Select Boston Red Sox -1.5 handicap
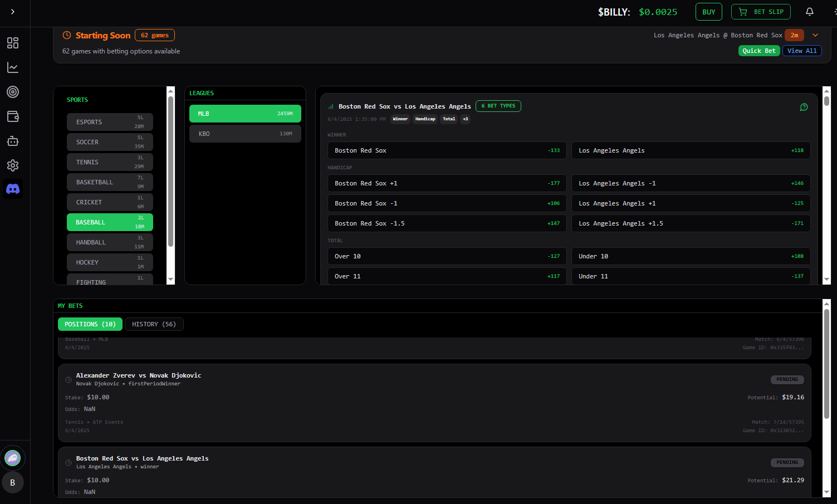The image size is (837, 504). click(447, 223)
